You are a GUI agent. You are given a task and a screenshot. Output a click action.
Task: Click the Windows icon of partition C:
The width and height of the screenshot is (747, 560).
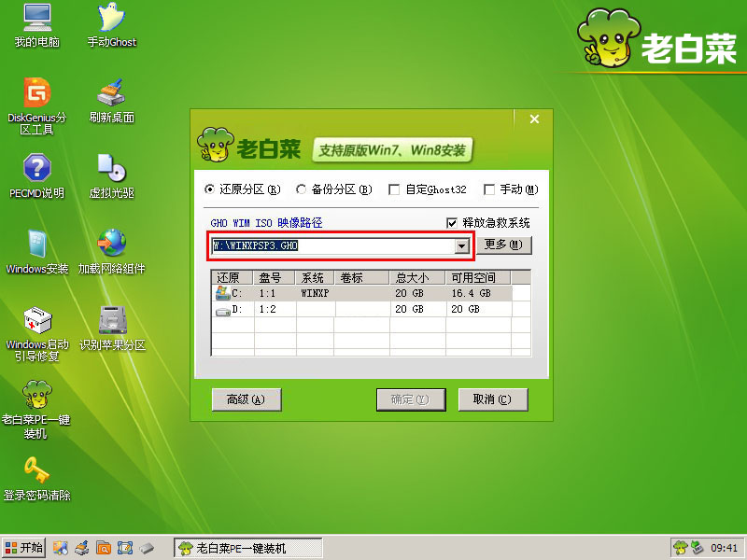(x=222, y=293)
